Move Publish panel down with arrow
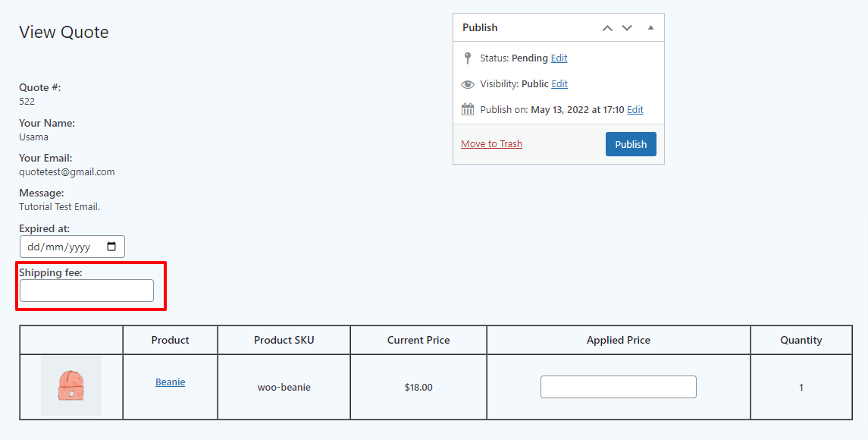Viewport: 868px width, 440px height. pyautogui.click(x=627, y=28)
